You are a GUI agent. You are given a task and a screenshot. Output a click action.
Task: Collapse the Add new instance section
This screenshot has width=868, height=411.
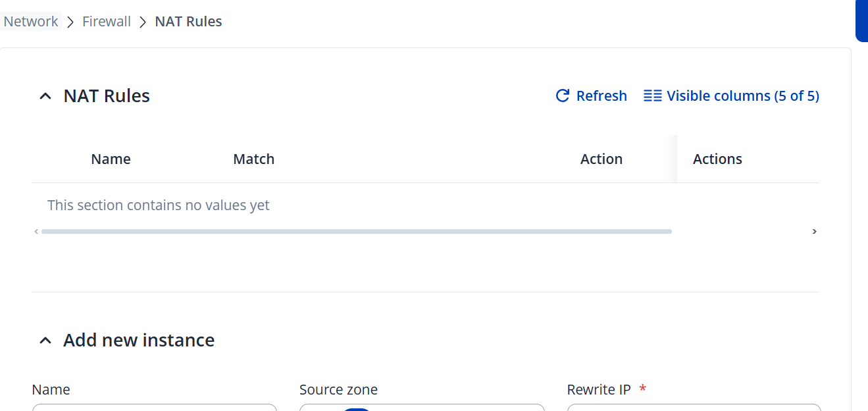(x=45, y=341)
